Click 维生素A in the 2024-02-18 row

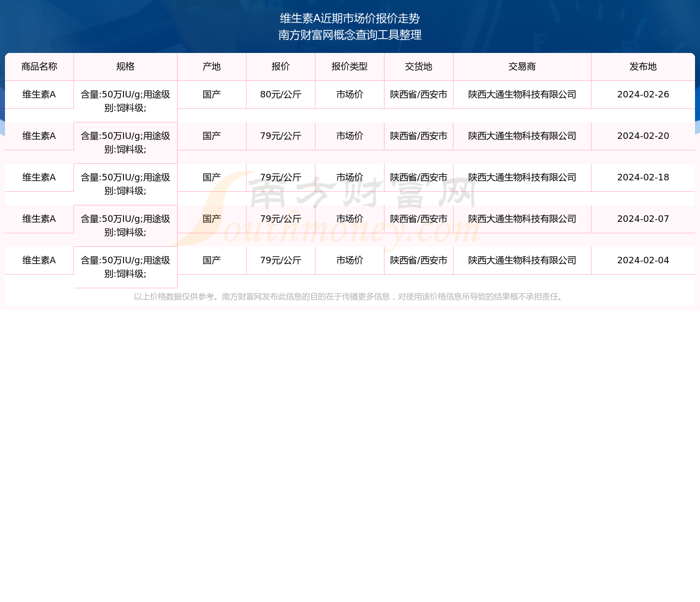[39, 177]
